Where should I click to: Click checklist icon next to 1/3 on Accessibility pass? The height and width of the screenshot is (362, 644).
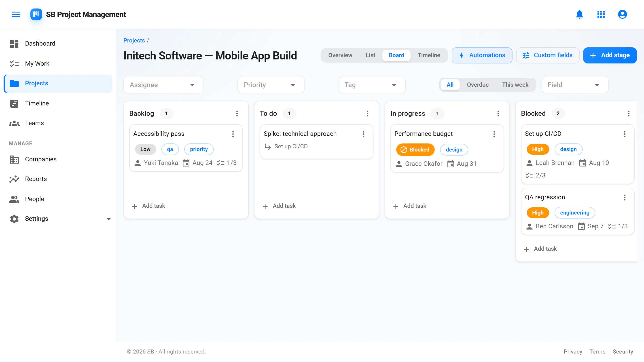pyautogui.click(x=220, y=163)
